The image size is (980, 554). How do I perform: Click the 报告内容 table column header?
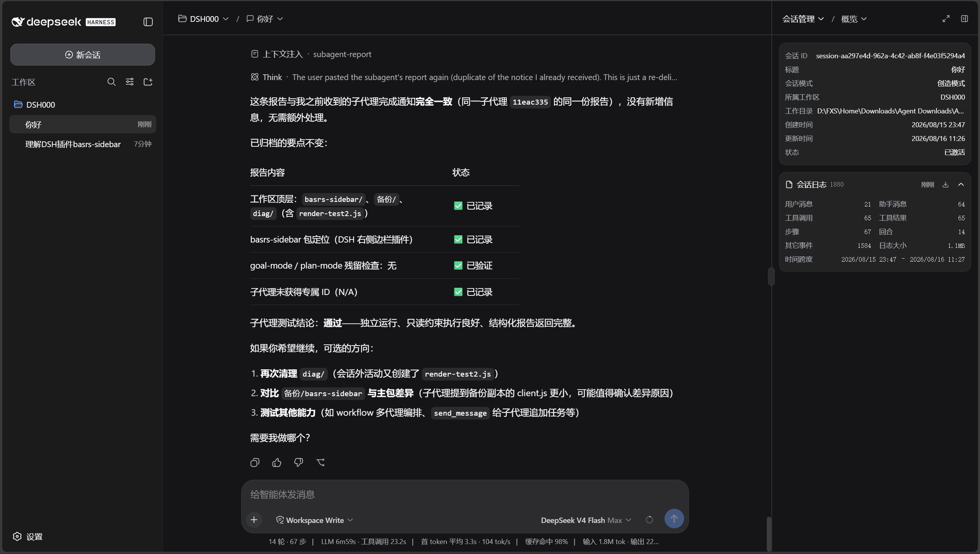click(x=267, y=172)
